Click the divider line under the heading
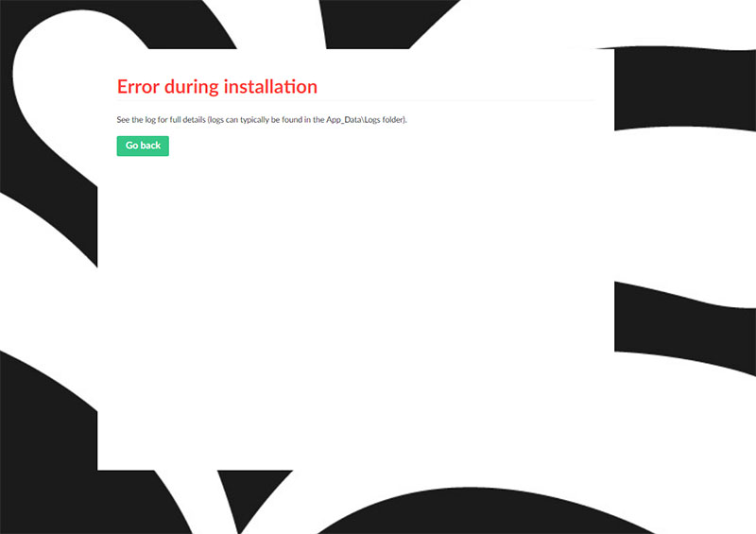Viewport: 756px width, 534px height. [x=355, y=99]
